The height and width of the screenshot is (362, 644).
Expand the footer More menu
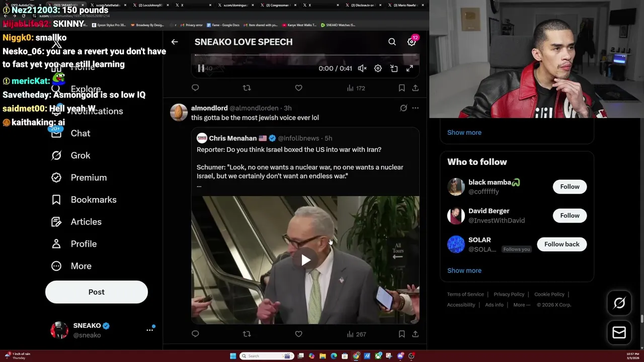pos(522,305)
